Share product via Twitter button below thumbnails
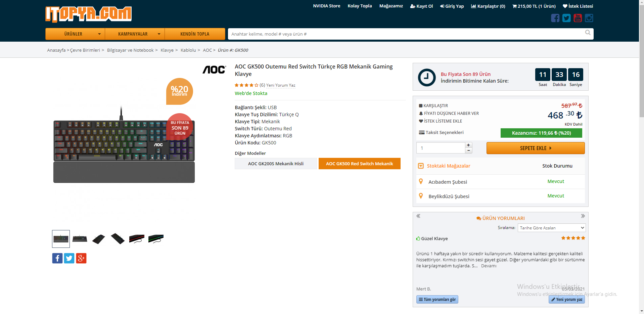The image size is (644, 314). tap(69, 258)
